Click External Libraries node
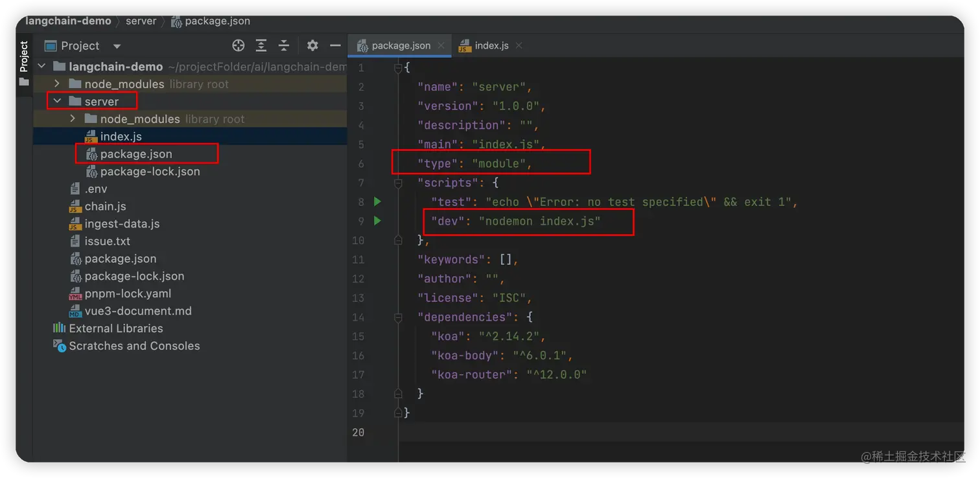Image resolution: width=980 pixels, height=478 pixels. point(115,328)
